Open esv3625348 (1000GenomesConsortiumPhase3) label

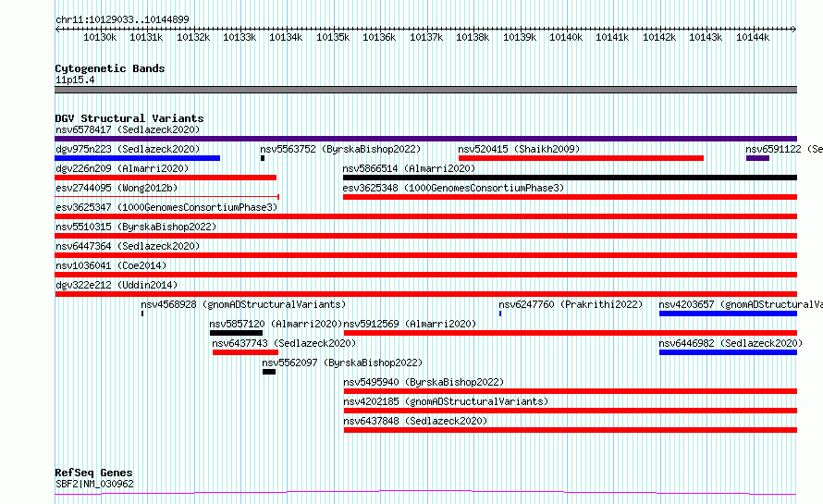[x=453, y=188]
